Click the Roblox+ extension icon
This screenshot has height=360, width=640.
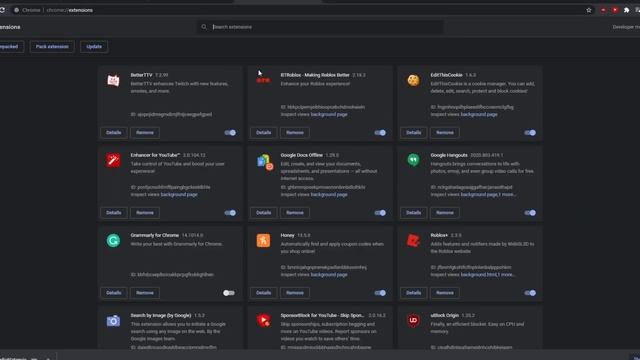pos(413,240)
